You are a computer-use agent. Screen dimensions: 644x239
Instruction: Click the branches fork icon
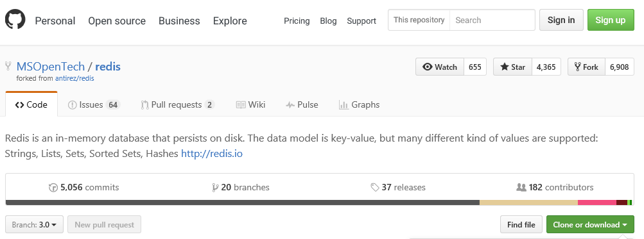click(x=215, y=188)
